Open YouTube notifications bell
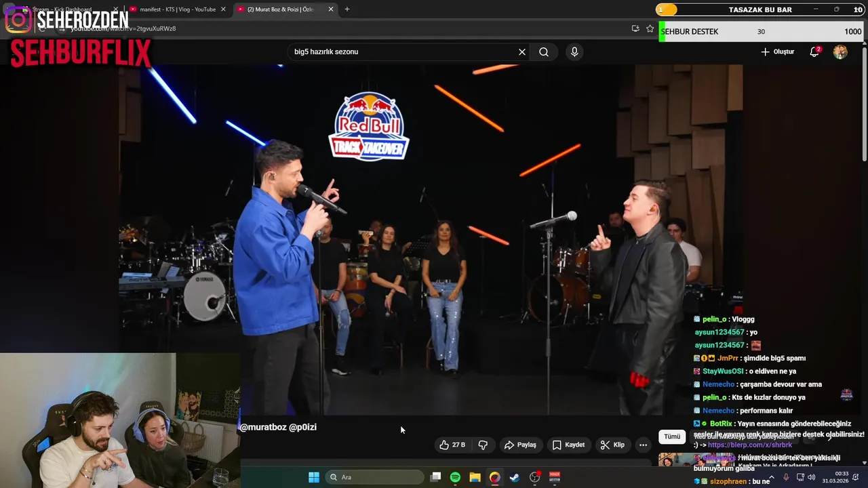Screen dimensions: 868x488 pyautogui.click(x=815, y=52)
